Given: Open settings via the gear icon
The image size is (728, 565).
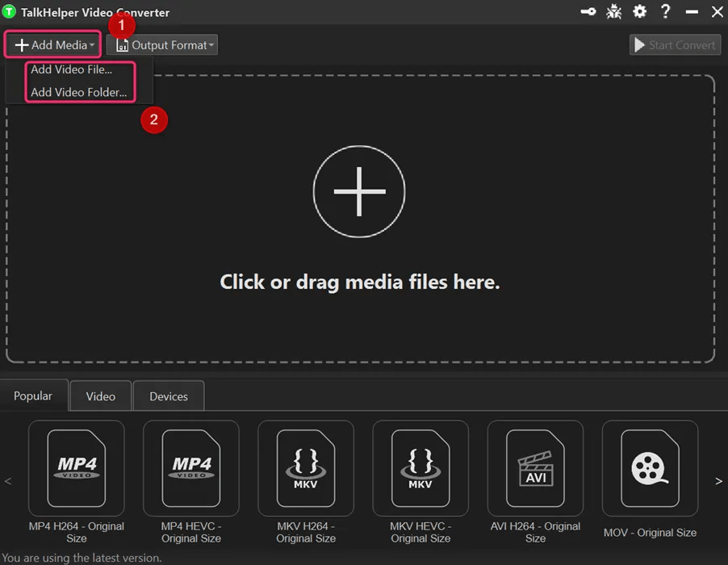Looking at the screenshot, I should coord(639,11).
